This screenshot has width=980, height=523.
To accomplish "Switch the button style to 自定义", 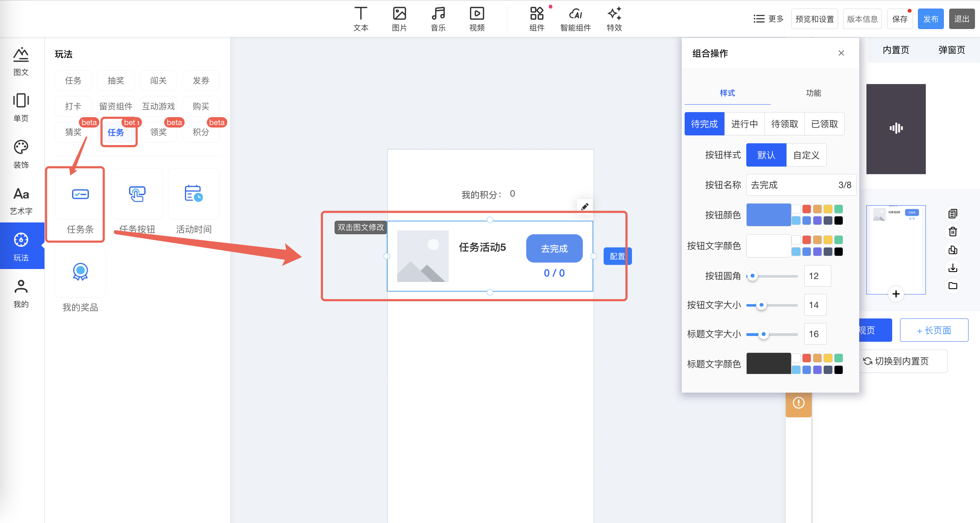I will [806, 155].
